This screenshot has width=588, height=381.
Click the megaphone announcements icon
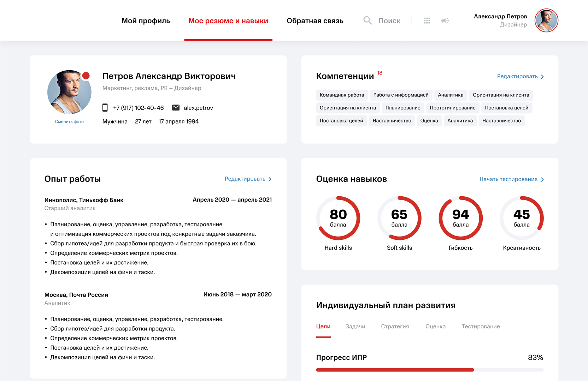coord(445,21)
